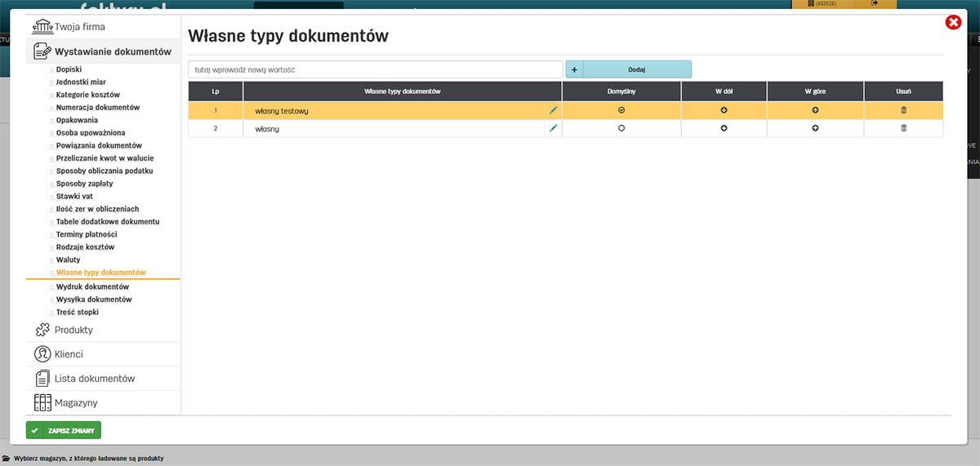Image resolution: width=980 pixels, height=466 pixels.
Task: Move 'własny' row down with arrow icon
Action: 724,128
